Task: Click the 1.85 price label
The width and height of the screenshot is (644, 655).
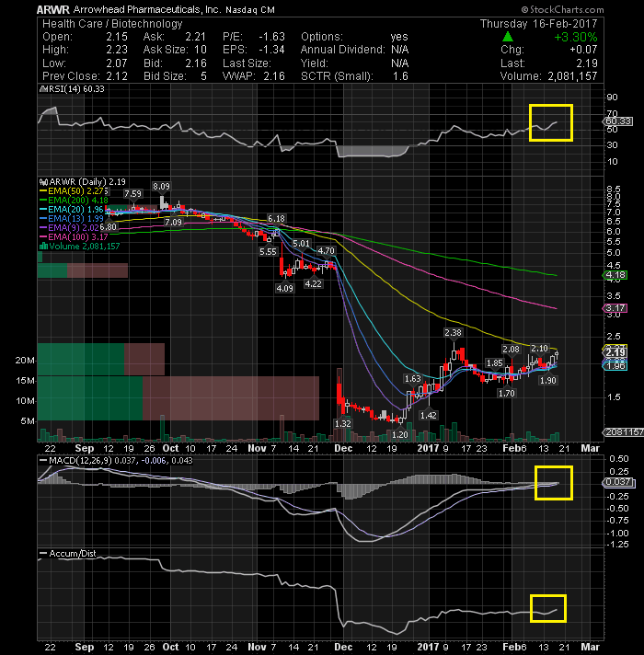Action: pyautogui.click(x=494, y=363)
